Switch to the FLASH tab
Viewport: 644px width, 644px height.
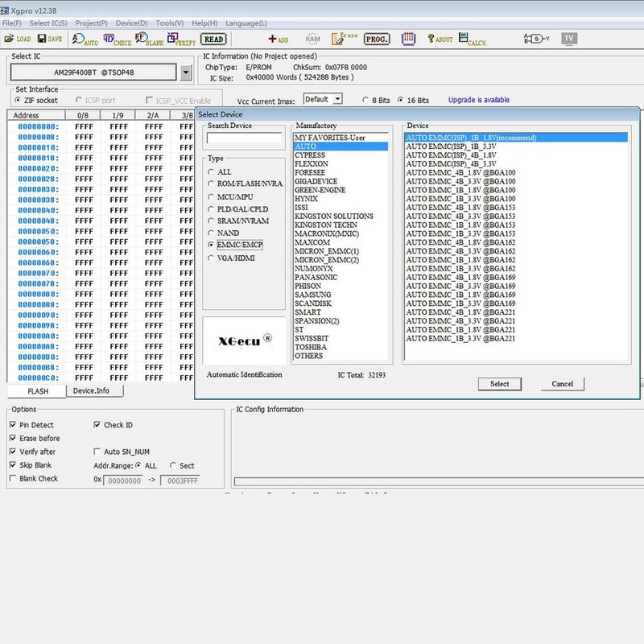point(37,391)
